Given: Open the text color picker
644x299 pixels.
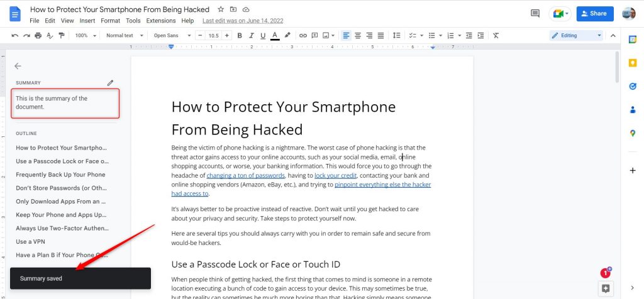Looking at the screenshot, I should (x=275, y=36).
